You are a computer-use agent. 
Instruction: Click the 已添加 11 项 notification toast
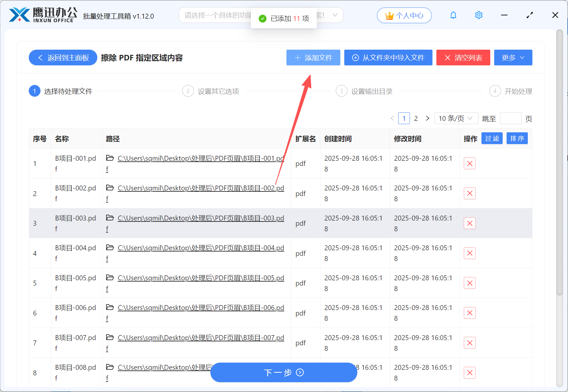click(x=284, y=18)
